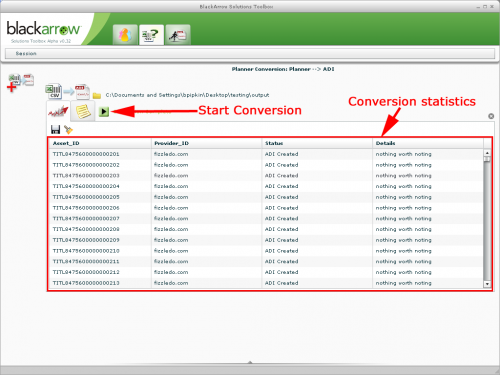The height and width of the screenshot is (375, 500).
Task: Sort by Details column header
Action: 428,143
